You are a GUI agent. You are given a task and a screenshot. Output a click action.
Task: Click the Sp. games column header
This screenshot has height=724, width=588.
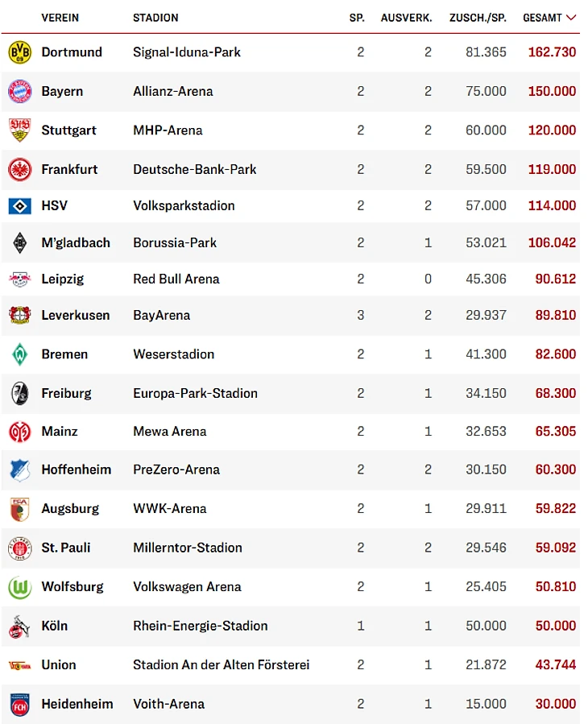[x=357, y=18]
